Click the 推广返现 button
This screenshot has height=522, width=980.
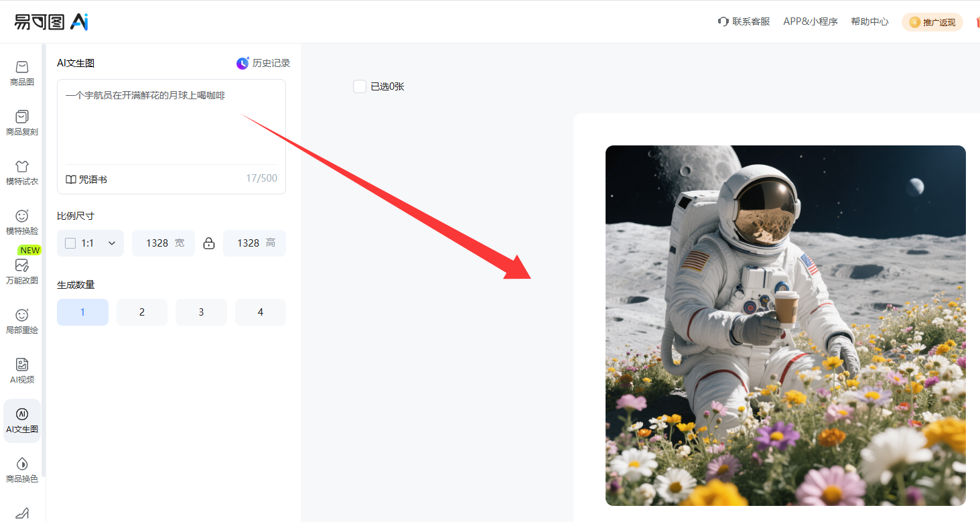[x=932, y=22]
